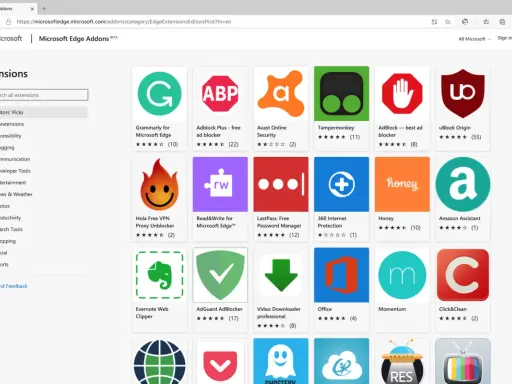Screen dimensions: 512x384
Task: Open the Adblock Plus ABP icon
Action: coord(220,93)
